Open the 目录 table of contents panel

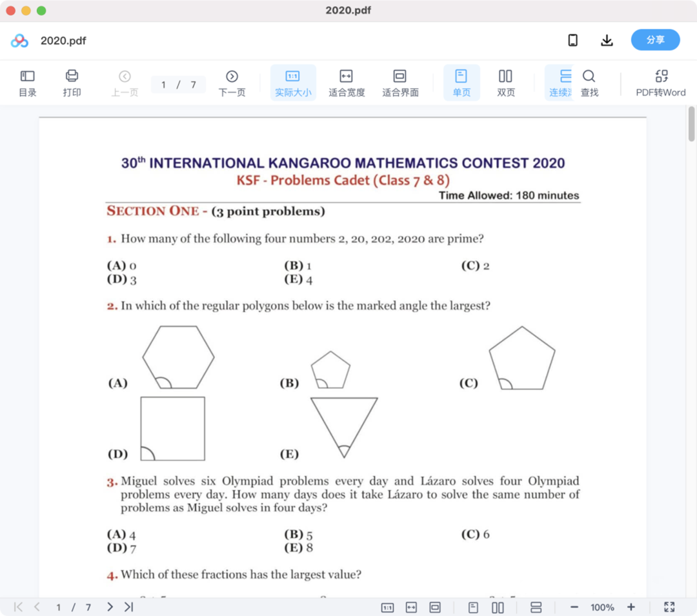click(28, 83)
